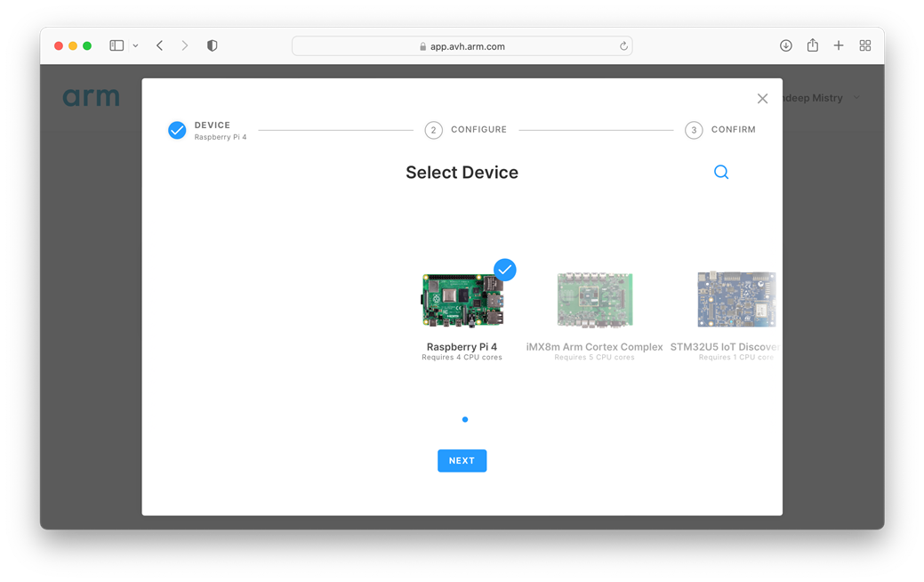Click the browser forward arrow
The image size is (924, 582).
pos(185,45)
